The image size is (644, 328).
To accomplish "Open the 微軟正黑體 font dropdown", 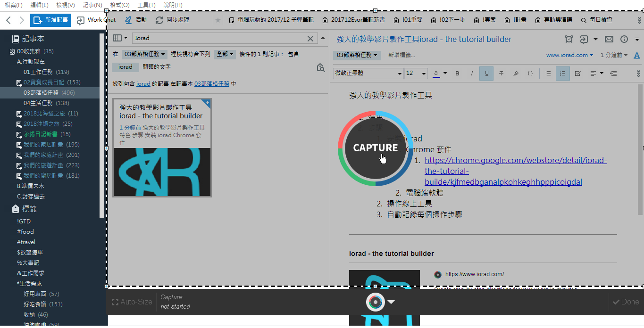I will 368,73.
